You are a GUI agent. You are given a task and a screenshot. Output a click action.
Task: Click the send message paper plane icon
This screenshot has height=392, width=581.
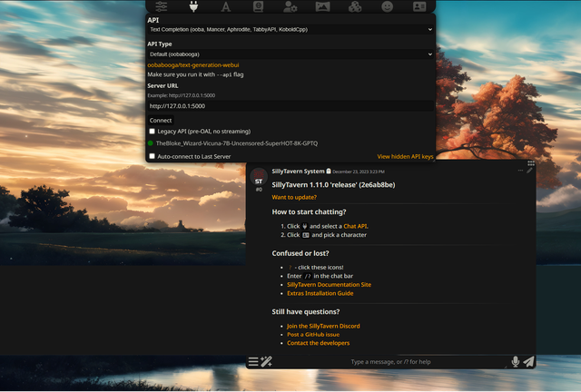tap(528, 362)
